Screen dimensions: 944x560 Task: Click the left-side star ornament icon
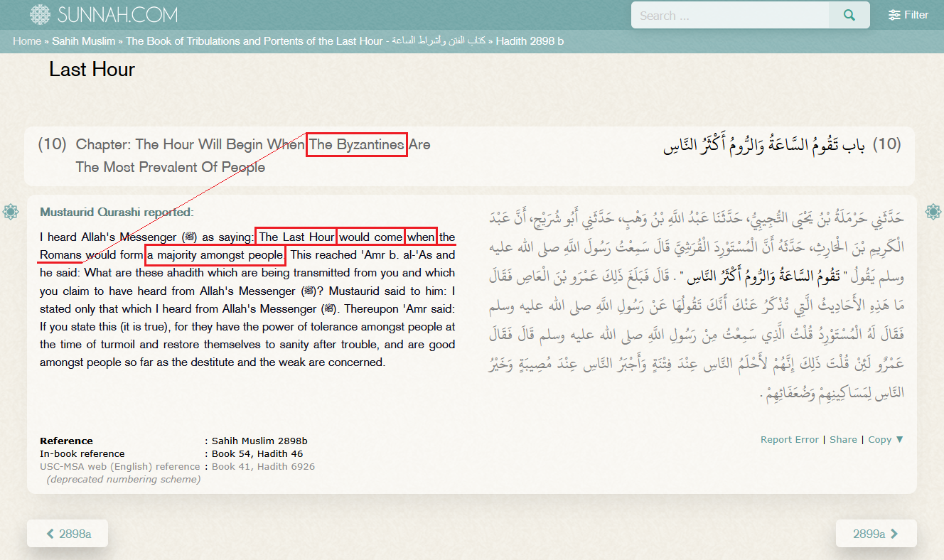coord(11,211)
